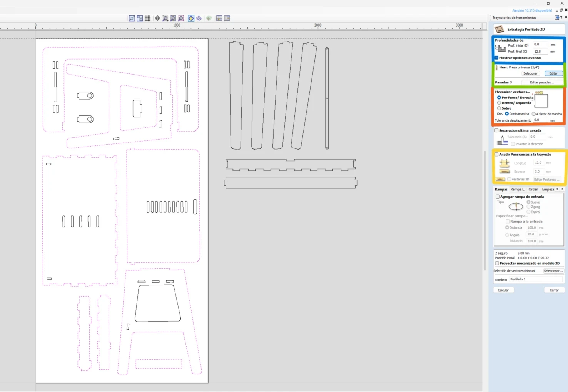Choose A favor de marcha direction

(x=533, y=114)
